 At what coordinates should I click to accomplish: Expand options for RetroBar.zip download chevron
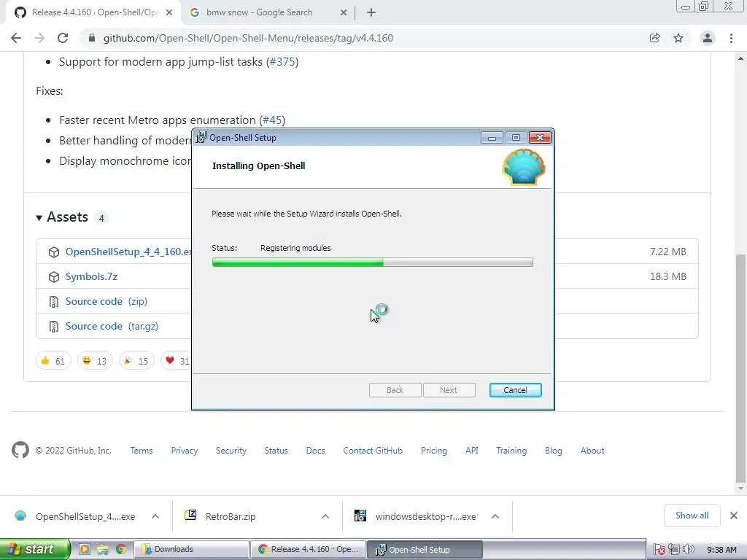pos(325,516)
